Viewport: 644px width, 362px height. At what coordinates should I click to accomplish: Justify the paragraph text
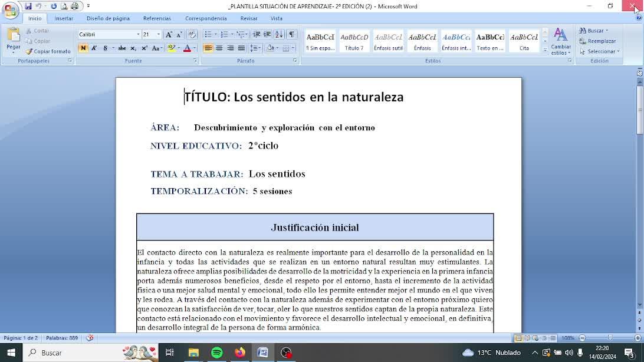coord(241,48)
